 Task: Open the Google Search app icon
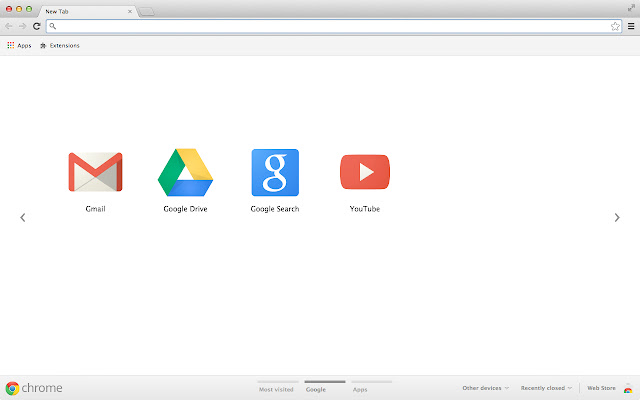[x=275, y=172]
